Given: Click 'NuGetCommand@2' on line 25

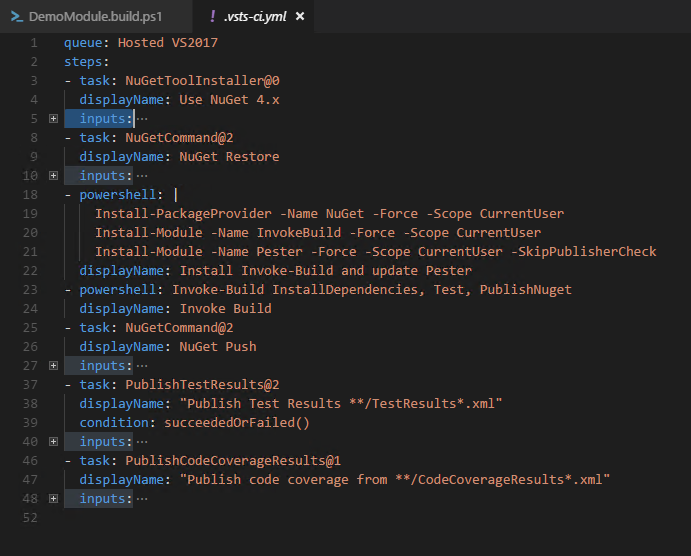Looking at the screenshot, I should click(179, 328).
